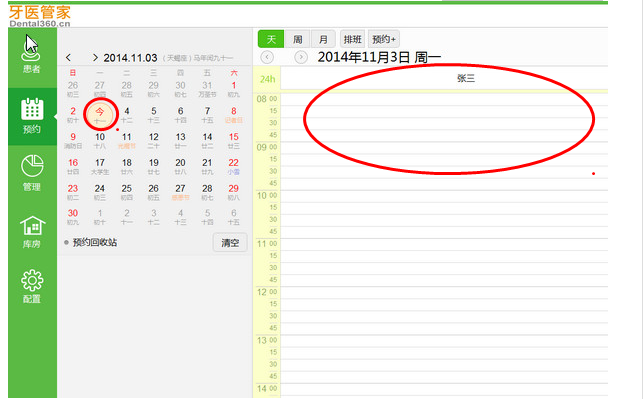Switch to the 周 week view tab
The height and width of the screenshot is (399, 644).
pos(297,39)
